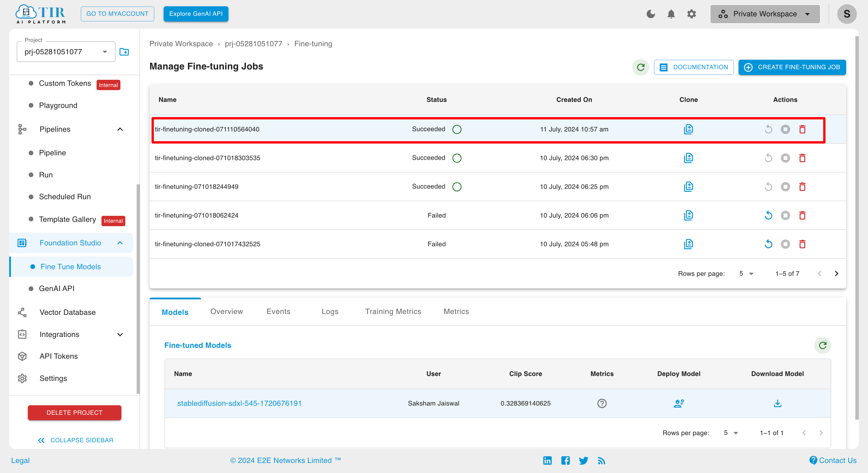Deploy the stablediffusion-sdxl model
The image size is (868, 473).
pyautogui.click(x=679, y=403)
